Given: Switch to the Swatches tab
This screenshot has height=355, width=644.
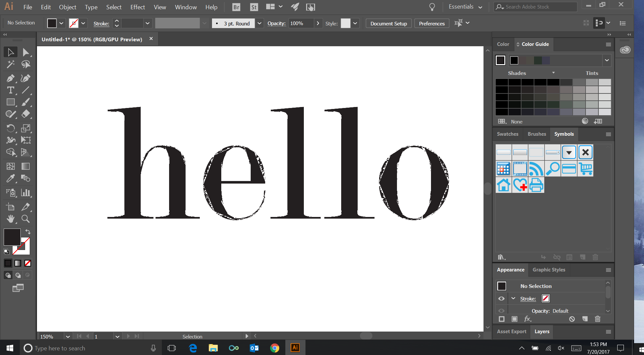Looking at the screenshot, I should (x=508, y=134).
